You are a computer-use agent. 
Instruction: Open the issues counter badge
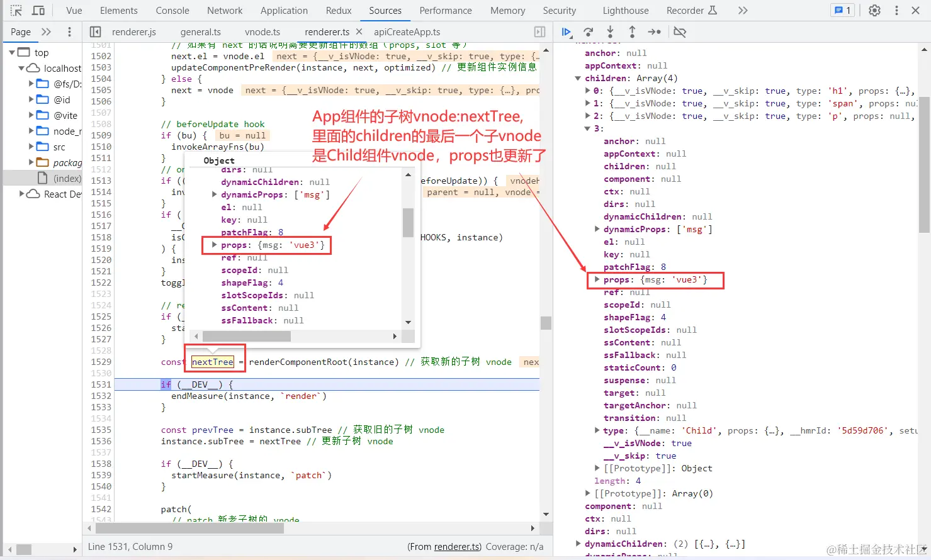click(842, 11)
